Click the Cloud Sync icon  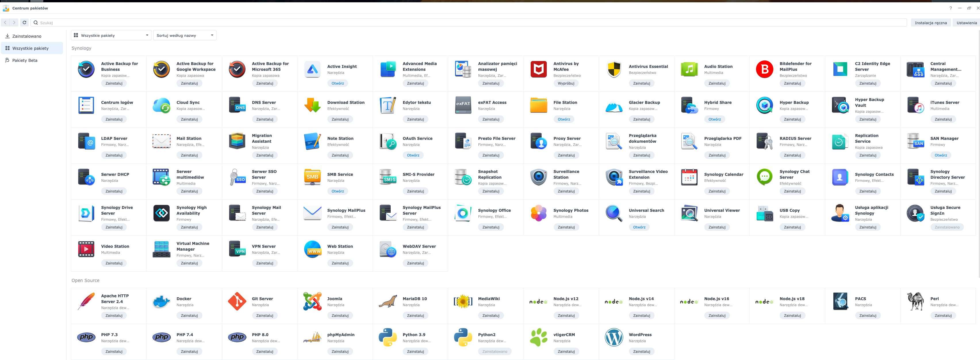coord(162,106)
